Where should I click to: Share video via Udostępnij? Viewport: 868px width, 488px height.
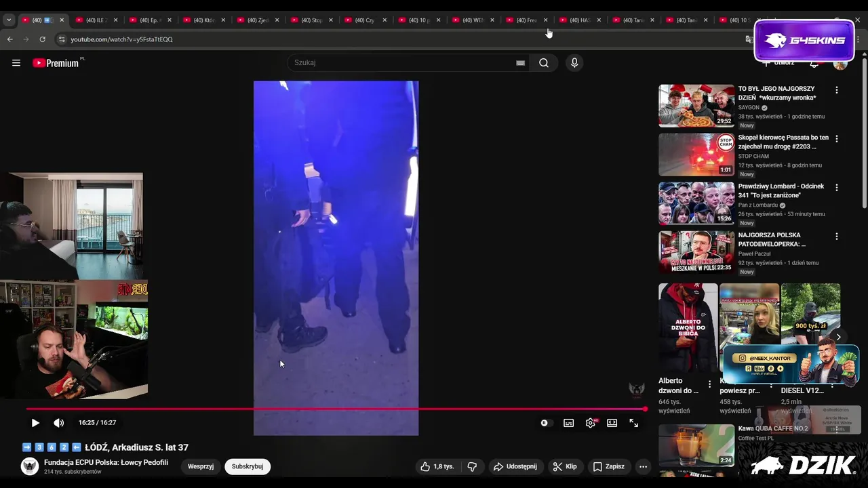click(x=515, y=466)
